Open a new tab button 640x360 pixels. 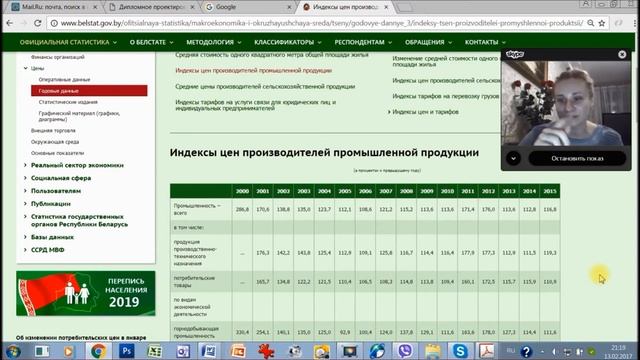click(x=404, y=7)
